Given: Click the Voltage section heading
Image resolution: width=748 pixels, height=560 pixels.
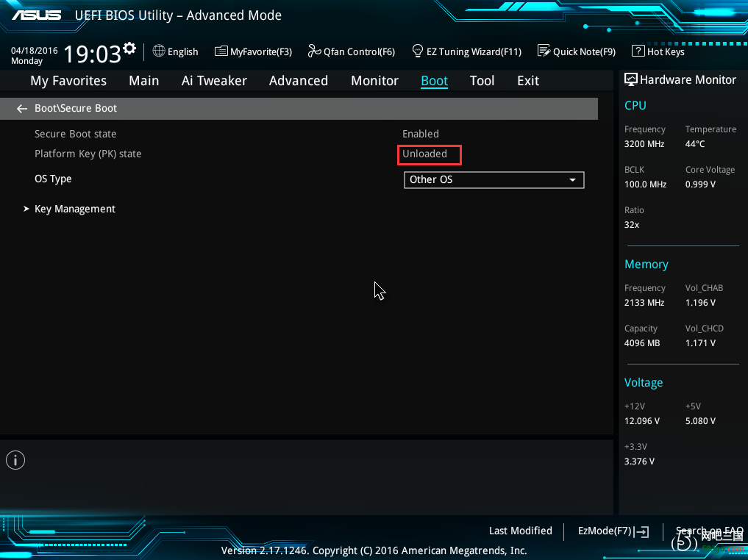Looking at the screenshot, I should coord(644,383).
